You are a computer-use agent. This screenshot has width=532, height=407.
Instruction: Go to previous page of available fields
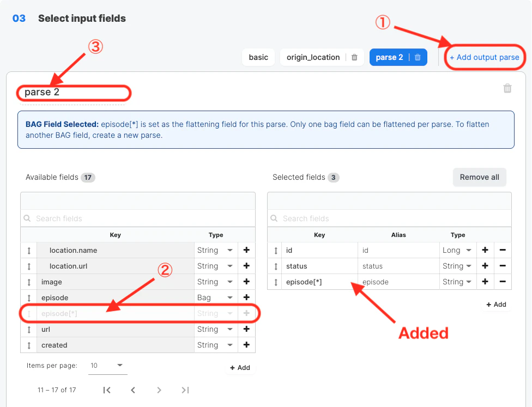(133, 390)
